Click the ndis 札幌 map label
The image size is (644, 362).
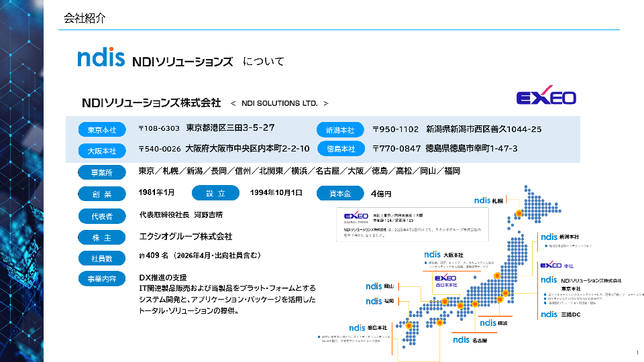pos(489,200)
